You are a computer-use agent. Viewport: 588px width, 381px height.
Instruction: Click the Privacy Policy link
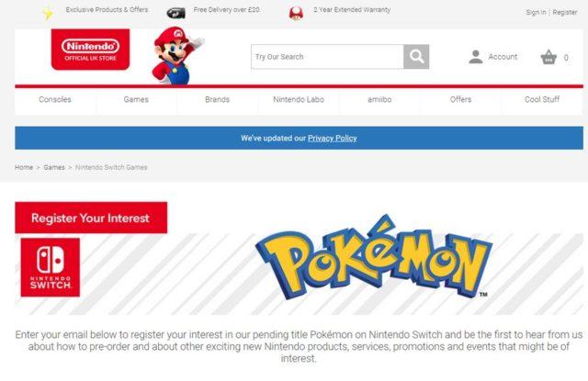tap(333, 139)
